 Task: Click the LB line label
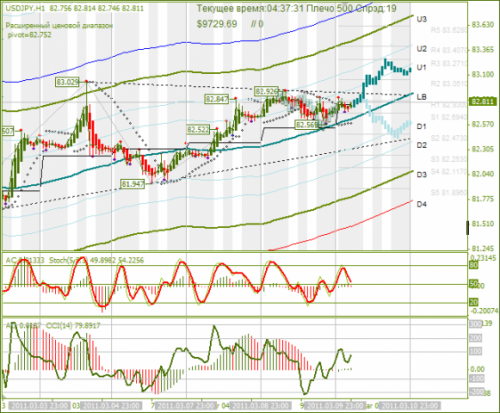point(422,97)
